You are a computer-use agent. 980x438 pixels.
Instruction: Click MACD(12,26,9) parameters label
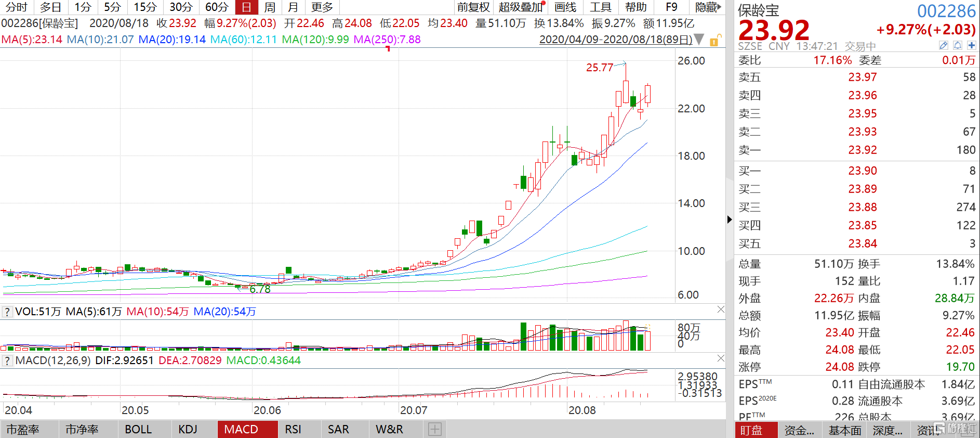pyautogui.click(x=53, y=360)
